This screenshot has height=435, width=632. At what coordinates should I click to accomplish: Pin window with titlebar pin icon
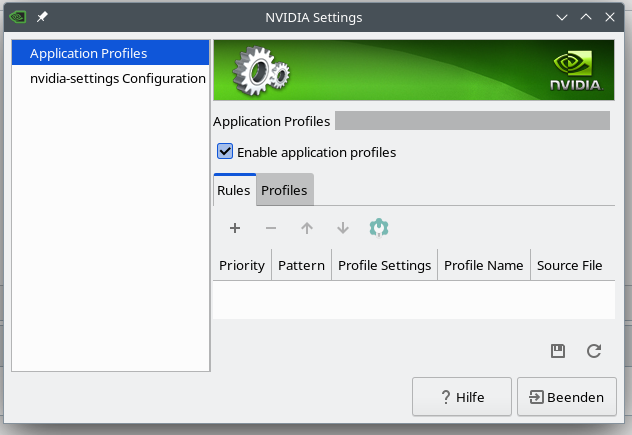42,17
